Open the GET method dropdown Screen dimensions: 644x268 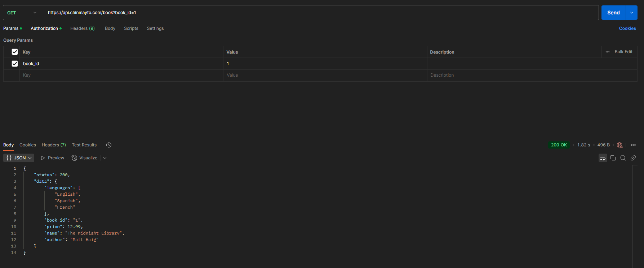22,13
